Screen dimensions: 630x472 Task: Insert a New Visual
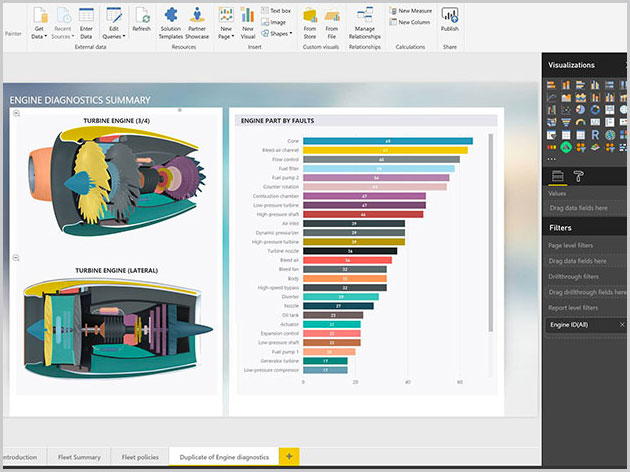pos(248,20)
